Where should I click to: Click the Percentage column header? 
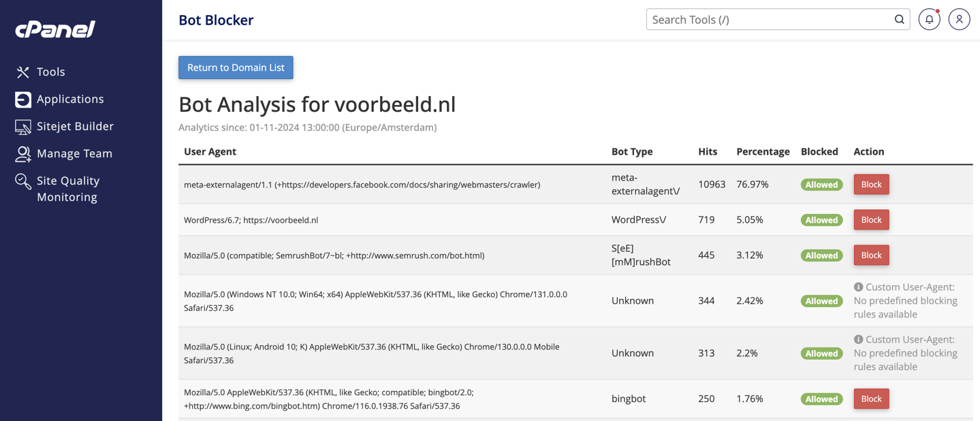click(x=763, y=151)
